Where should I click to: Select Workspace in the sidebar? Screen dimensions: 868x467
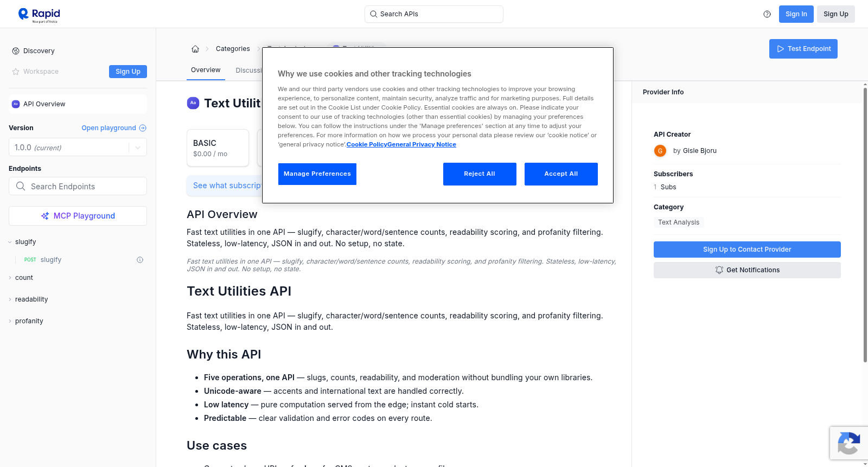click(41, 72)
